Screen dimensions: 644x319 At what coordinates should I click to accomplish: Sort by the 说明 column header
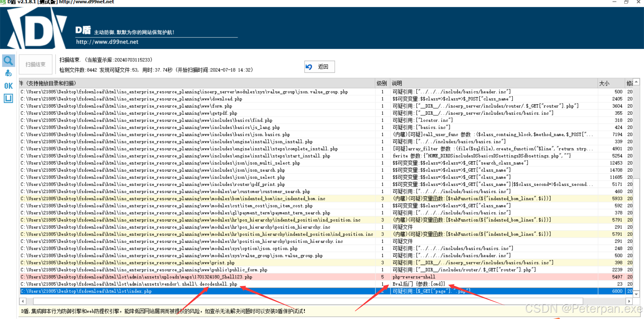494,83
